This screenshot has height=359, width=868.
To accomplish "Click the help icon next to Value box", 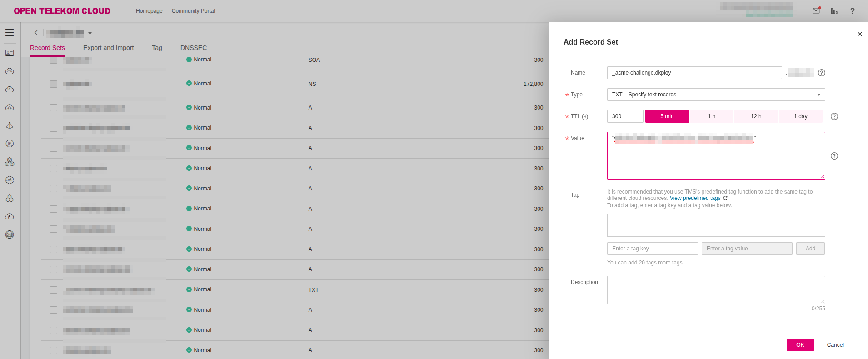I will coord(834,156).
